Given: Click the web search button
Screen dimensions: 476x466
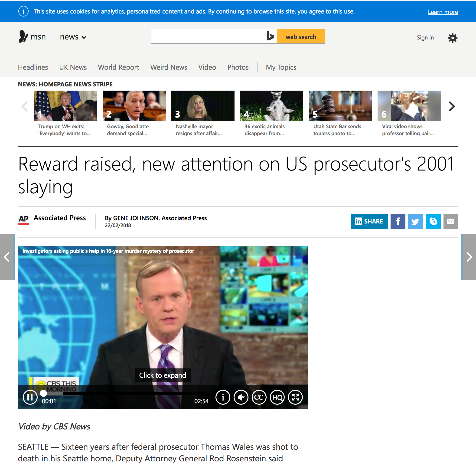Looking at the screenshot, I should (301, 36).
